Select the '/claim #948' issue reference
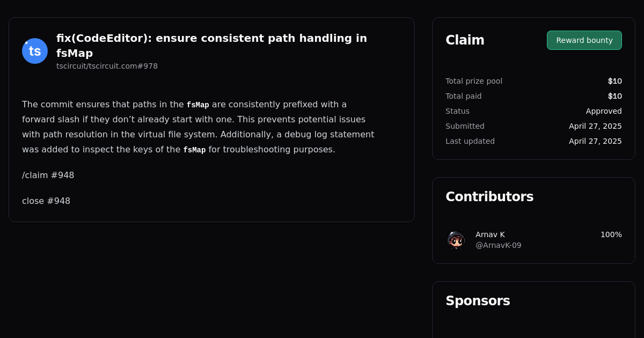Screen dimensions: 644x338 click(48, 175)
